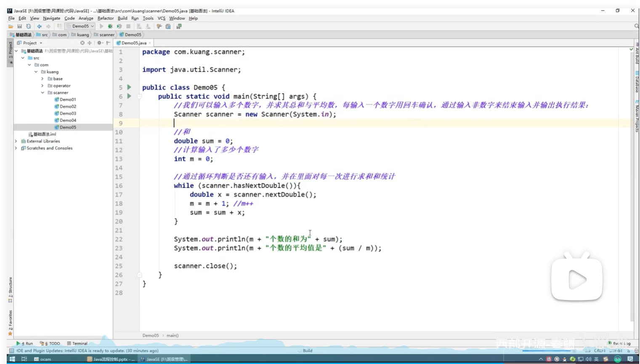Select Demo03 in the project tree

[x=65, y=114]
